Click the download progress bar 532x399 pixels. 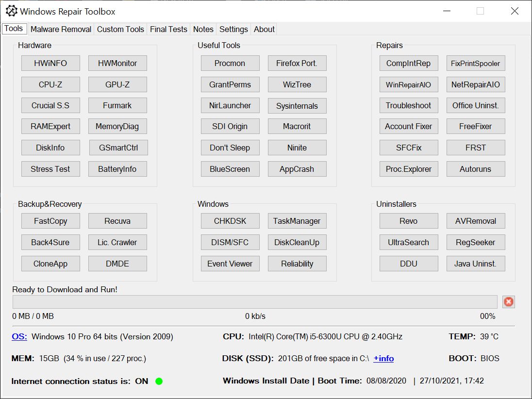(x=255, y=302)
